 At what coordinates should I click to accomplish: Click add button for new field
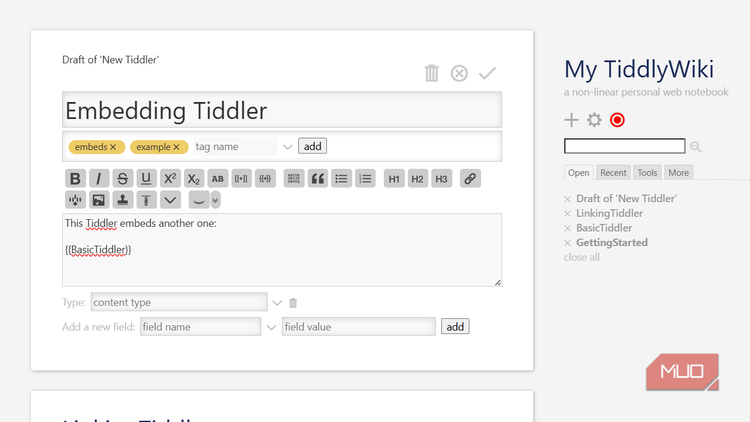(455, 327)
